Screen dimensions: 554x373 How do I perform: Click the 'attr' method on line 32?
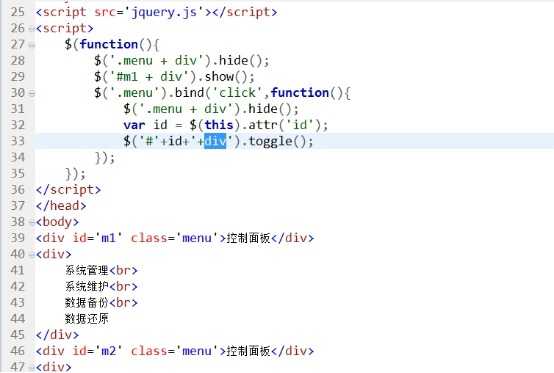tap(263, 125)
